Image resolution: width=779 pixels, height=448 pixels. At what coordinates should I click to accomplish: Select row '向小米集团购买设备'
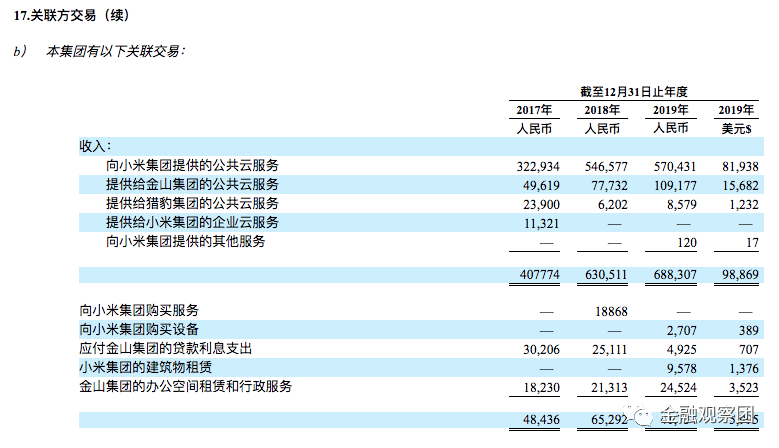[x=139, y=329]
